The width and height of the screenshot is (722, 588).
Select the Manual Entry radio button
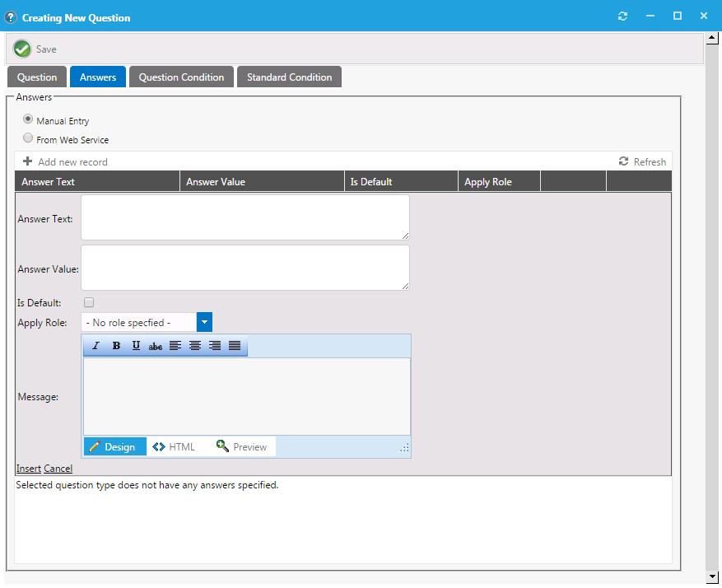pyautogui.click(x=28, y=119)
